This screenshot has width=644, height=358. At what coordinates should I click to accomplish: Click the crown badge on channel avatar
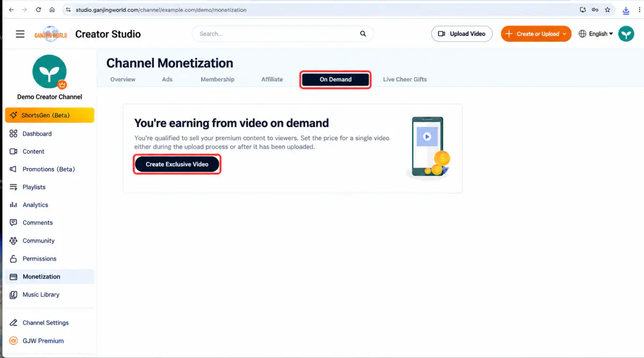coord(62,85)
